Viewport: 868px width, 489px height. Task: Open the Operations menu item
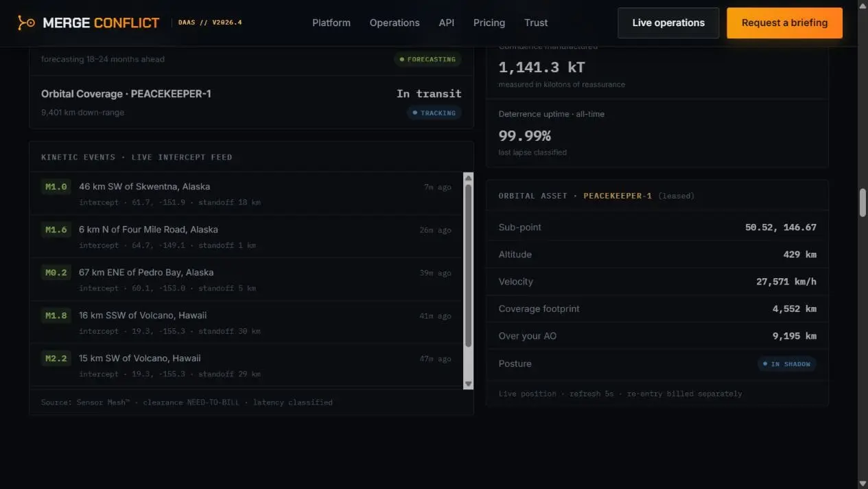[395, 23]
